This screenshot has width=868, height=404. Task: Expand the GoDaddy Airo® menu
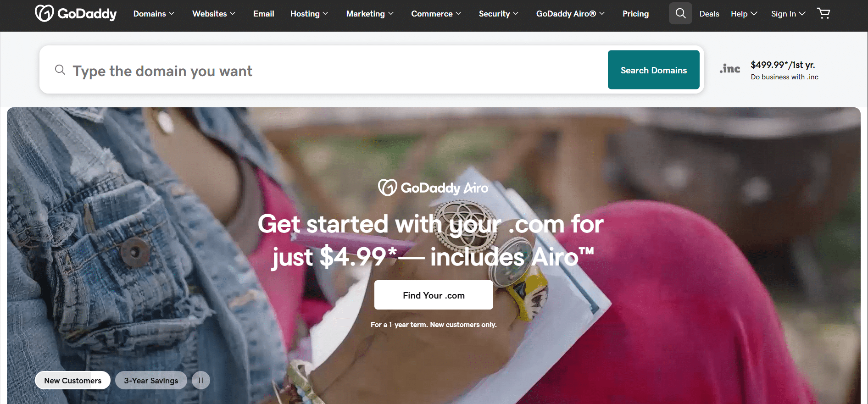[x=570, y=14]
